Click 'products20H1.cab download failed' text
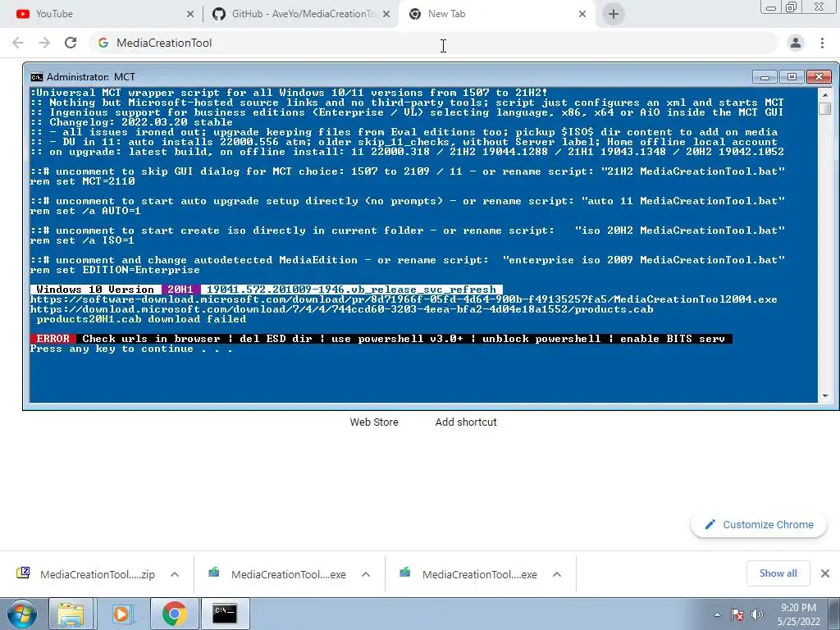This screenshot has width=840, height=630. [x=141, y=319]
